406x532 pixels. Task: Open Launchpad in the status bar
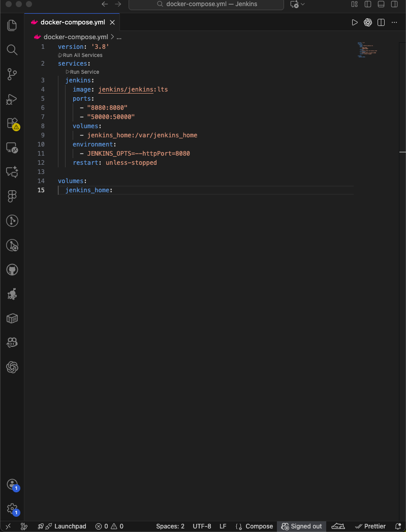pyautogui.click(x=61, y=526)
